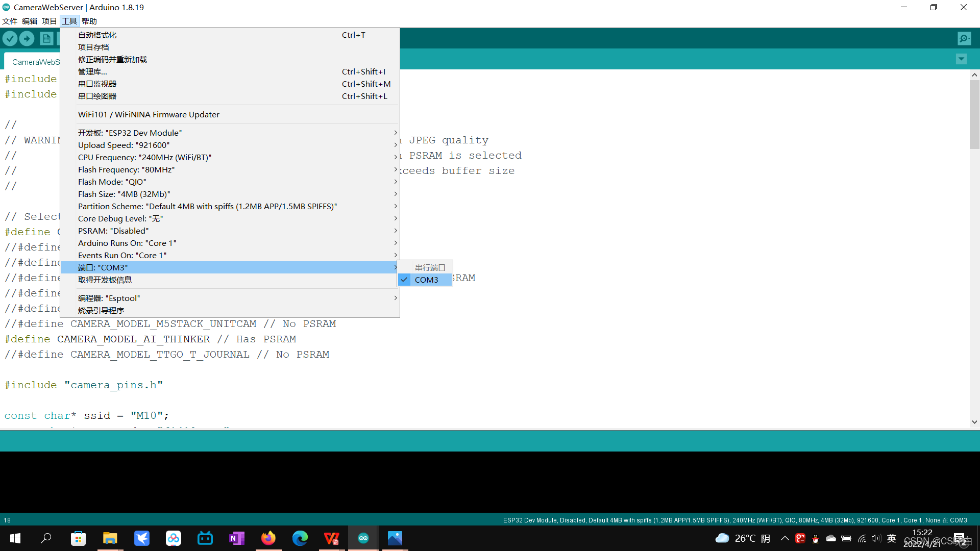Click the board info text in status bar
The width and height of the screenshot is (980, 551).
coord(735,520)
